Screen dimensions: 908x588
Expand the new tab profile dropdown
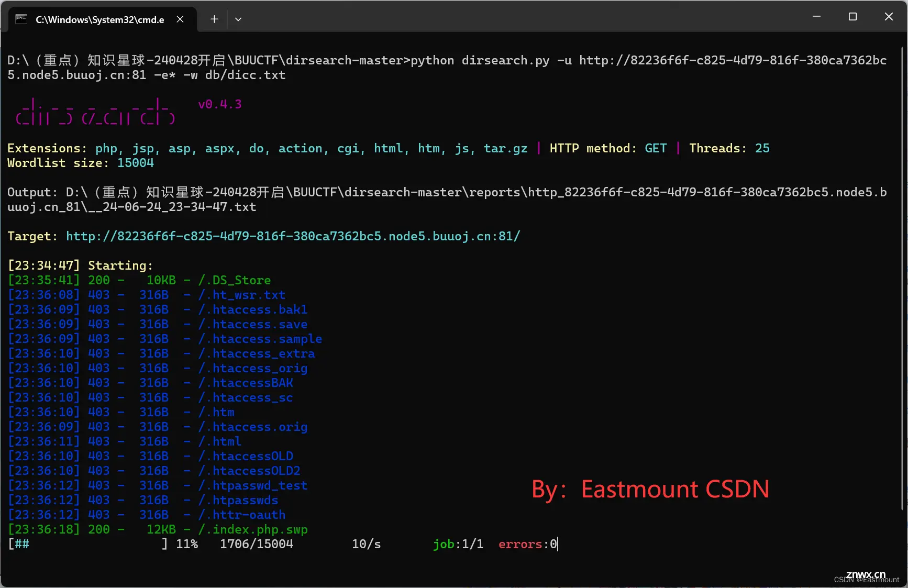(238, 19)
